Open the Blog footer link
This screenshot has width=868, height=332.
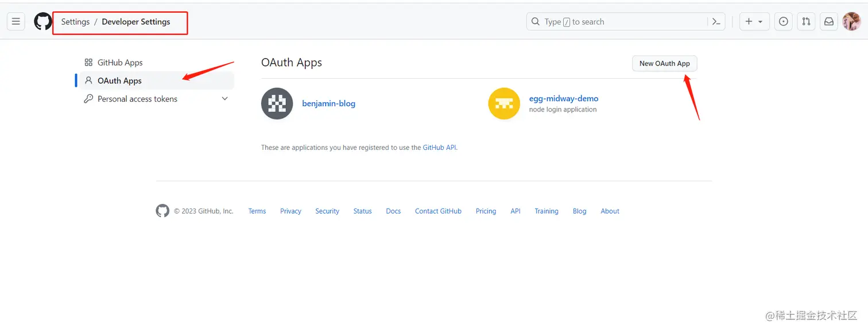tap(580, 211)
